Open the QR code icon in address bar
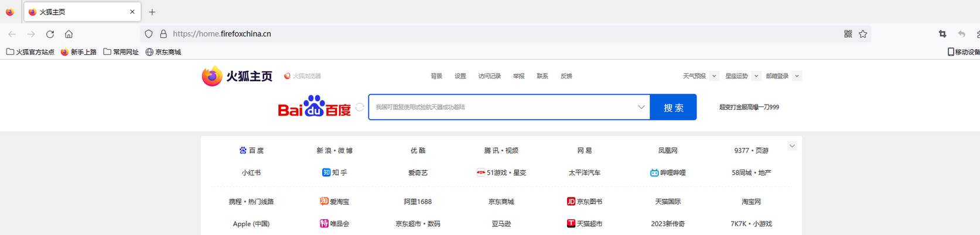This screenshot has height=235, width=980. pyautogui.click(x=848, y=34)
